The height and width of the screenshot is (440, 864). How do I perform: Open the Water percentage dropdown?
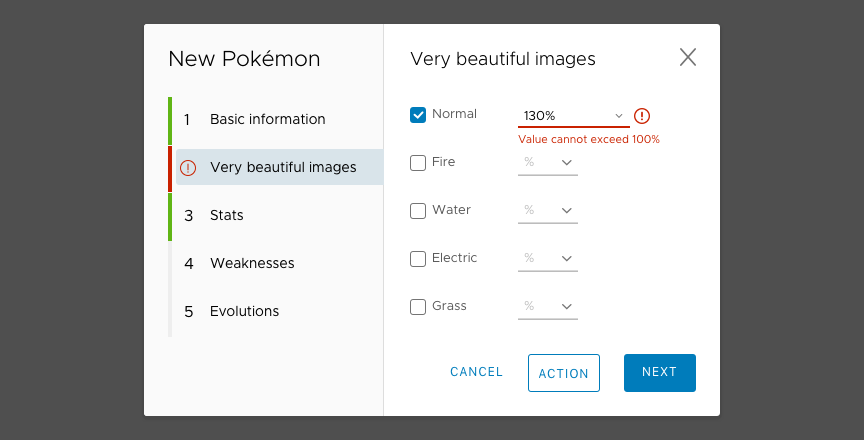coord(548,210)
